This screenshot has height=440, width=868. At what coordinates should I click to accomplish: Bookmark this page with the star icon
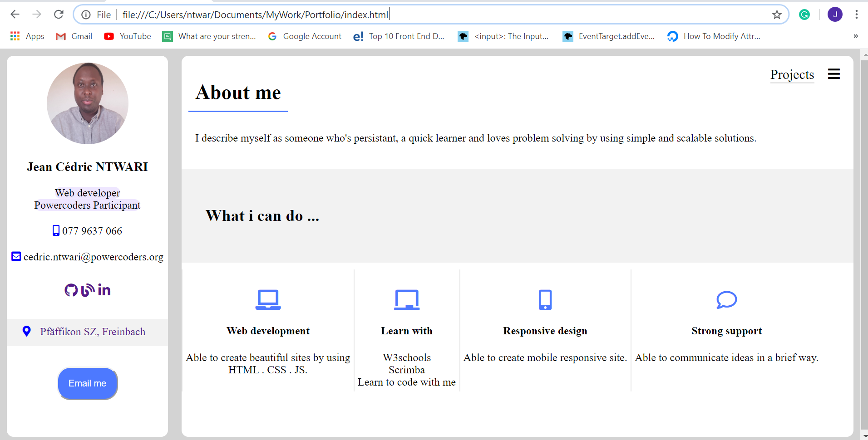tap(777, 15)
